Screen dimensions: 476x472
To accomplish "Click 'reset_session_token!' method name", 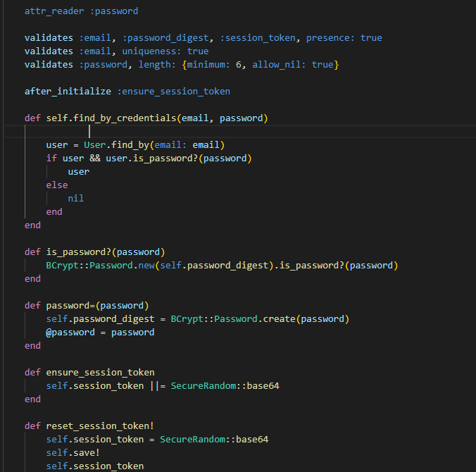I will tap(100, 426).
